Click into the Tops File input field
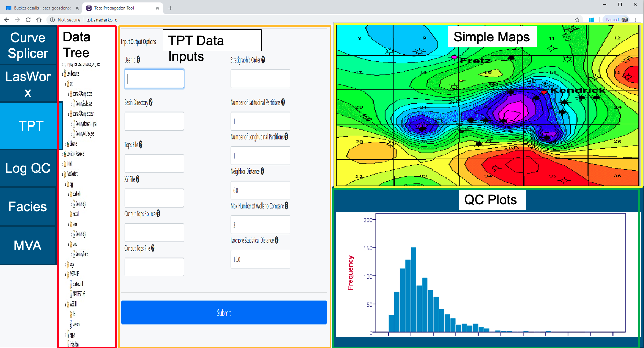The width and height of the screenshot is (644, 348). point(154,164)
